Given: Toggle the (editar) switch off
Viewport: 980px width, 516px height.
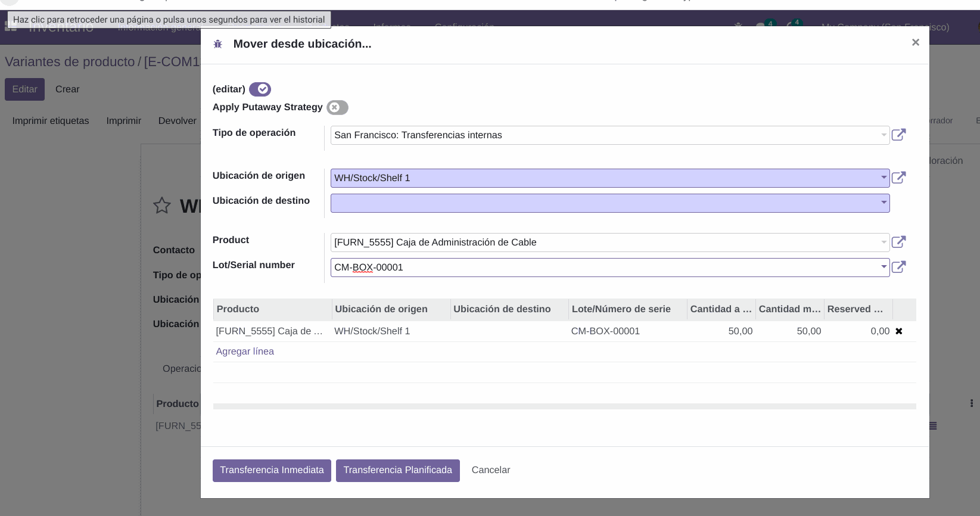Looking at the screenshot, I should [x=260, y=89].
